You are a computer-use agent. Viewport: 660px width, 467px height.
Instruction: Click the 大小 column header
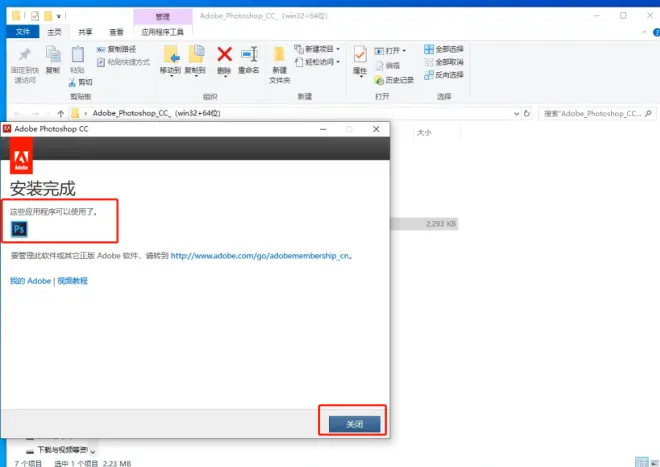pos(424,133)
